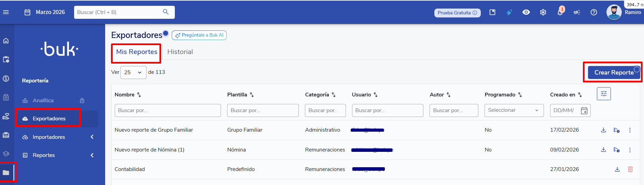Download the Nuevo reporte de Grupo Familiar
Screen dimensions: 644x185
point(603,130)
